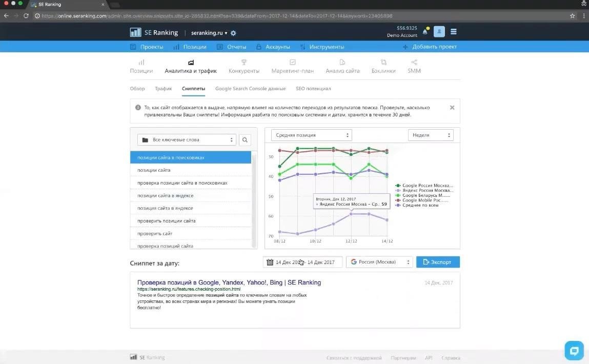
Task: Select keyword проверить позиции сайта
Action: [191, 221]
